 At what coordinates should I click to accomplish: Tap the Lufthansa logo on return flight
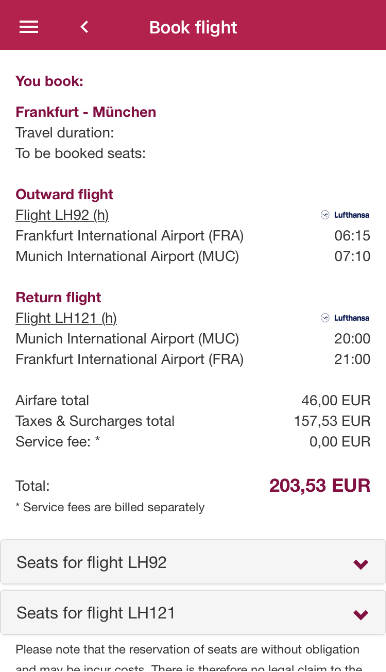click(x=345, y=318)
